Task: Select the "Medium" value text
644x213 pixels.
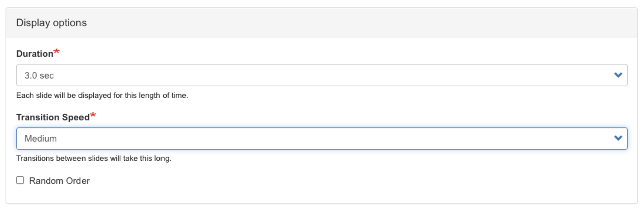Action: 40,138
